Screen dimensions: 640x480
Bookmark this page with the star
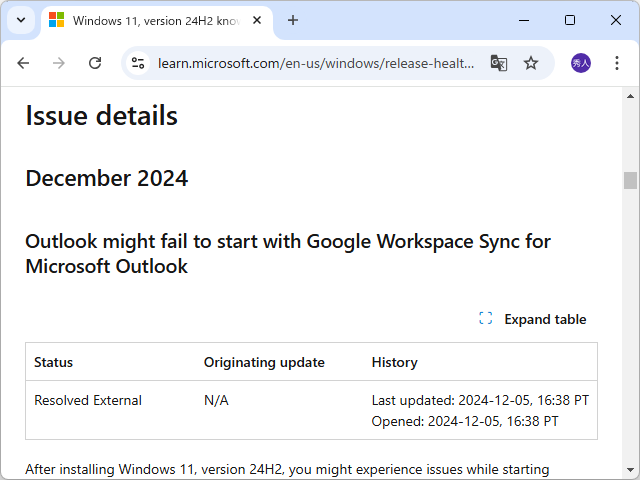pos(531,63)
